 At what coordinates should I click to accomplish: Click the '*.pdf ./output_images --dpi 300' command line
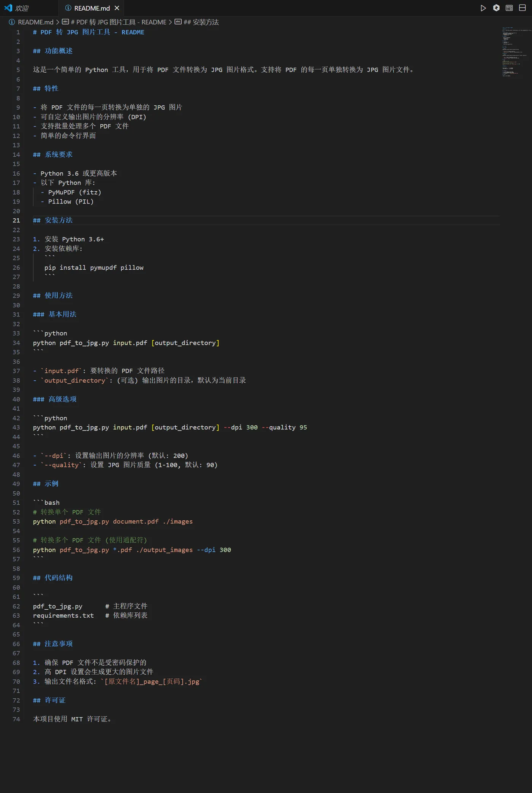pyautogui.click(x=132, y=550)
